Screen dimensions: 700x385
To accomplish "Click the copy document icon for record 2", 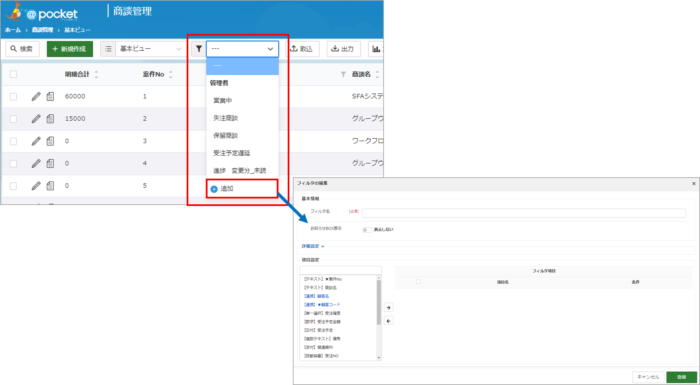I will [50, 119].
